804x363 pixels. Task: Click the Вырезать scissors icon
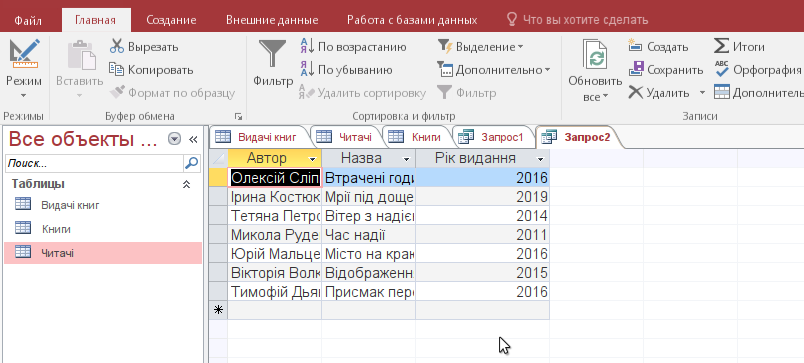pos(117,47)
